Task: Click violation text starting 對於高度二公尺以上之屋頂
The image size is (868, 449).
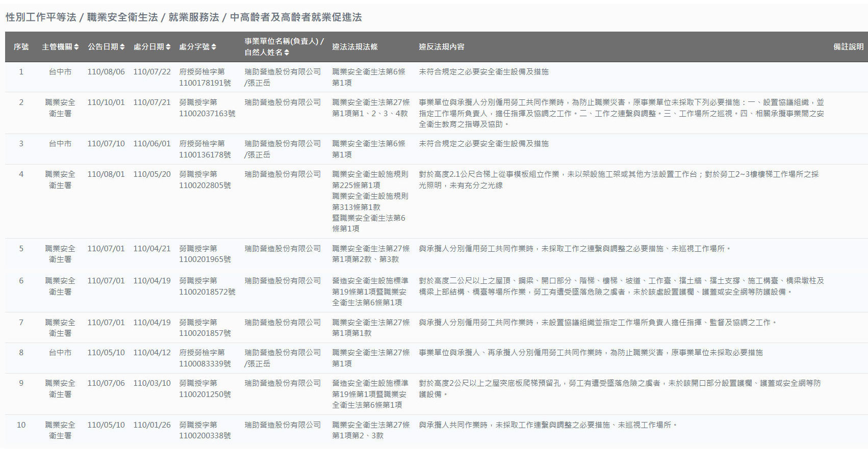Action: [621, 286]
